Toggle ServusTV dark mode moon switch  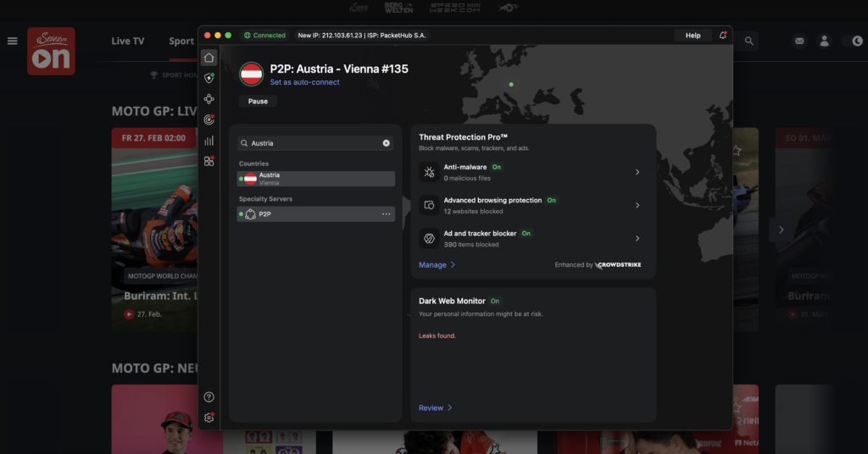853,41
